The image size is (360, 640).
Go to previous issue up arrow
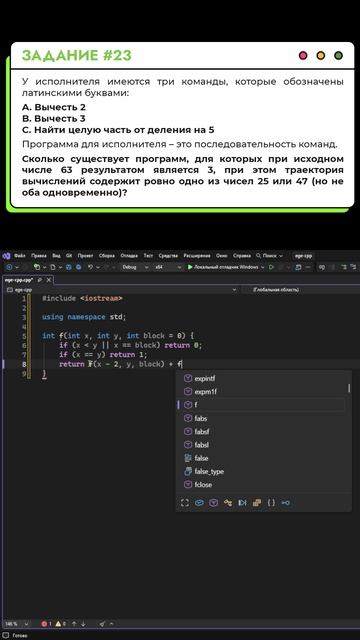[74, 624]
